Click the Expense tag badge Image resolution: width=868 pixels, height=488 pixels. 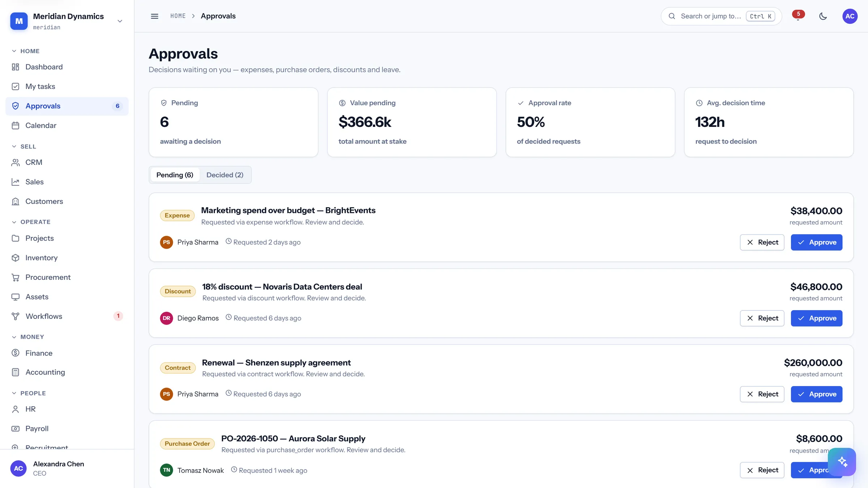tap(177, 215)
